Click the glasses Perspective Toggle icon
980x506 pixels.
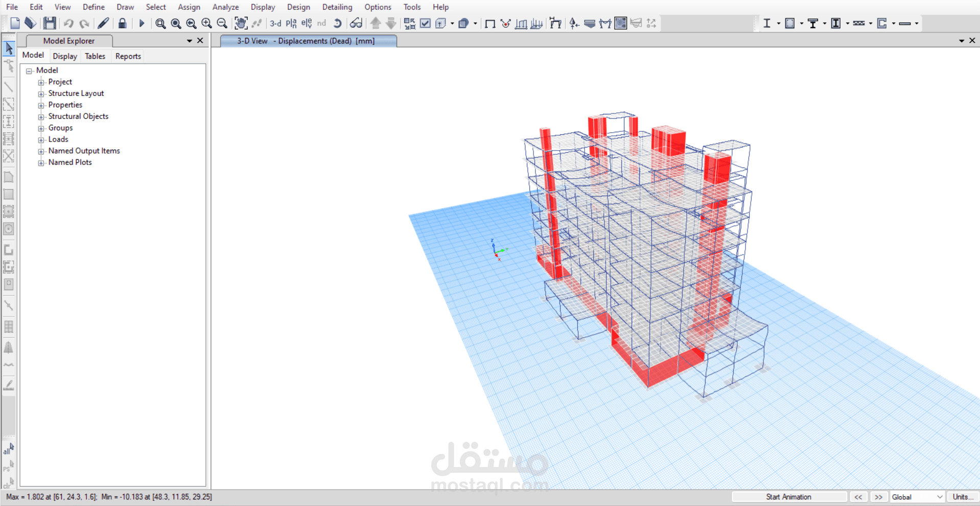(356, 23)
